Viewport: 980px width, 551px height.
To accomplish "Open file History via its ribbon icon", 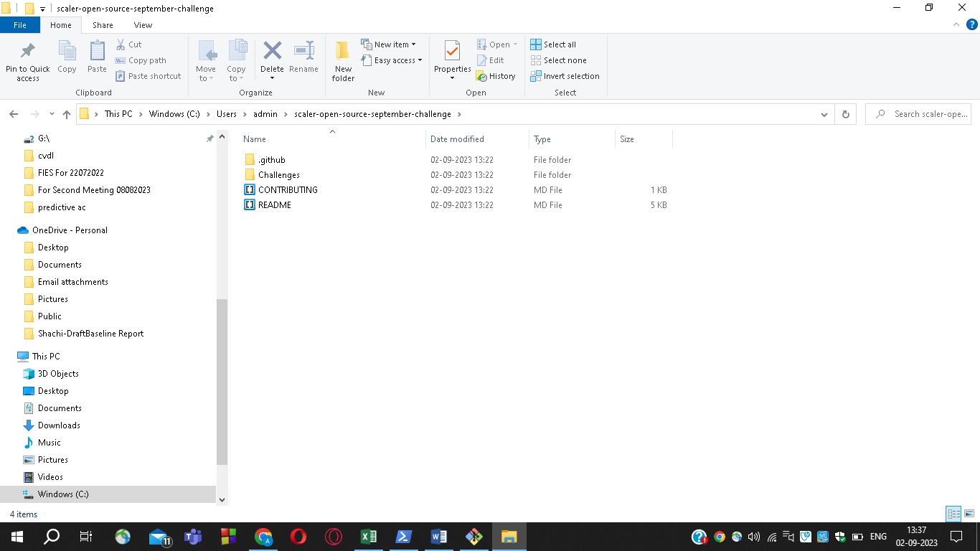I will pos(496,76).
